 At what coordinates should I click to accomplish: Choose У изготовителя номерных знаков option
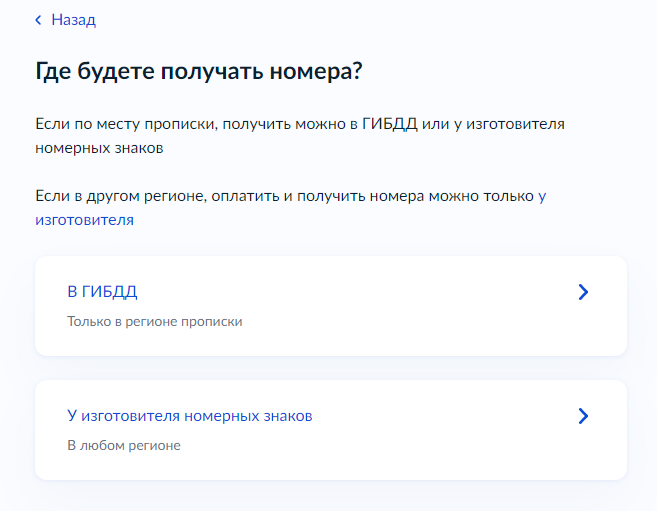190,416
